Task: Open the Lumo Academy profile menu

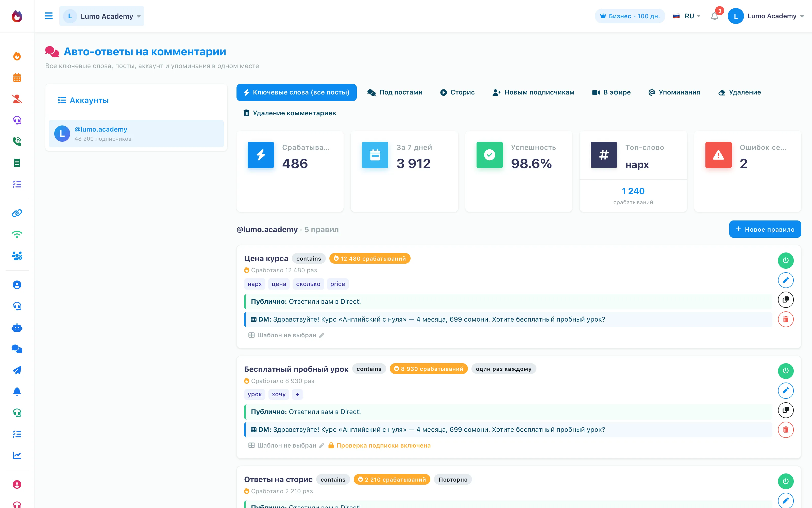Action: click(766, 16)
